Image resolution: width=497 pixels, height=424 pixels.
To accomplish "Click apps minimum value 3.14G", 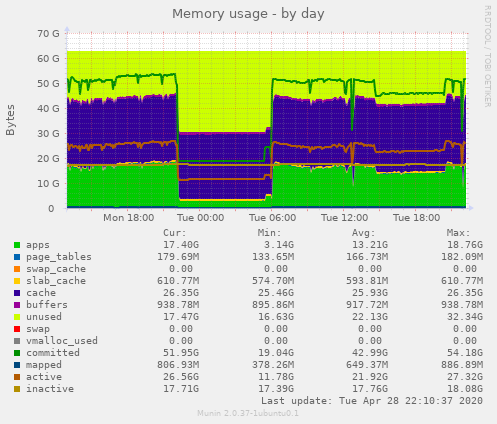I will [279, 245].
